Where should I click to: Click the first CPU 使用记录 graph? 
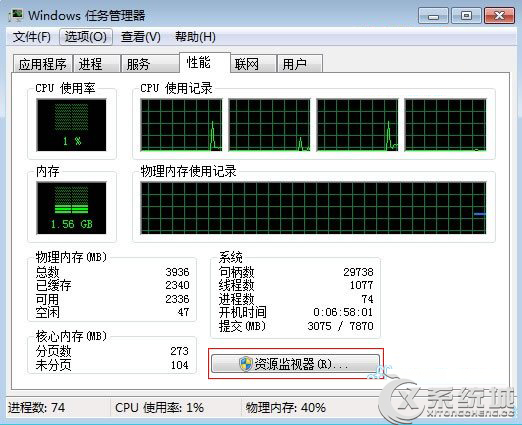181,125
